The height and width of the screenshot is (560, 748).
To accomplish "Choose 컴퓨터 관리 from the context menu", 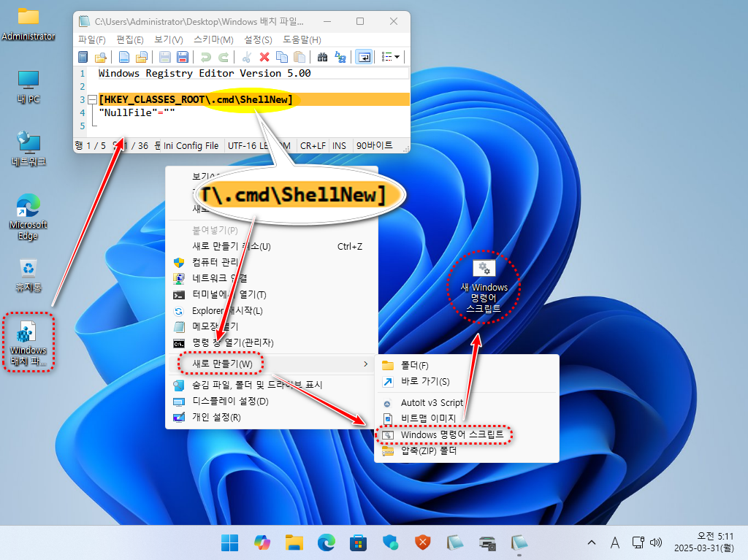I will click(272, 262).
